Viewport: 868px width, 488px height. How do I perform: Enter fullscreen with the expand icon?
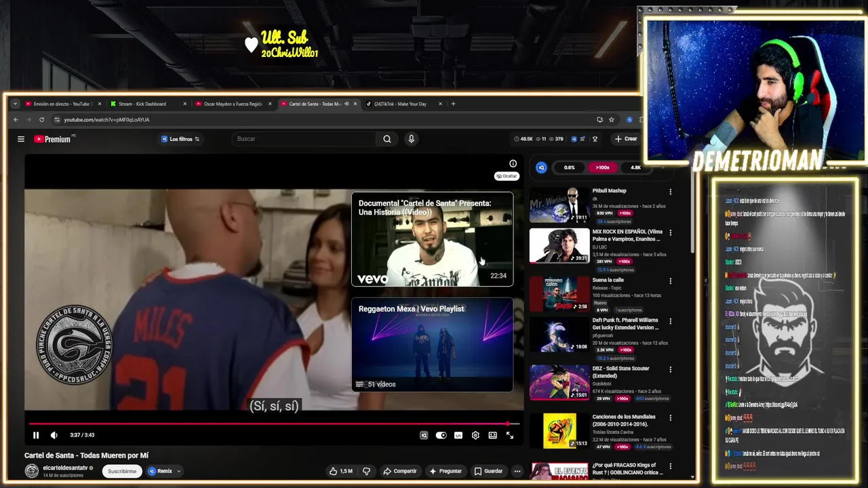click(x=510, y=435)
